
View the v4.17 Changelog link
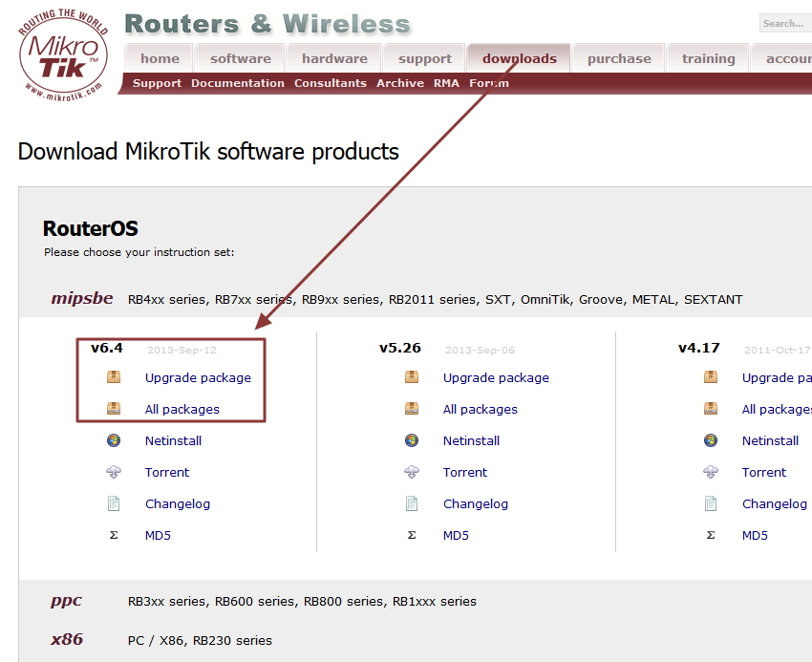[x=774, y=504]
